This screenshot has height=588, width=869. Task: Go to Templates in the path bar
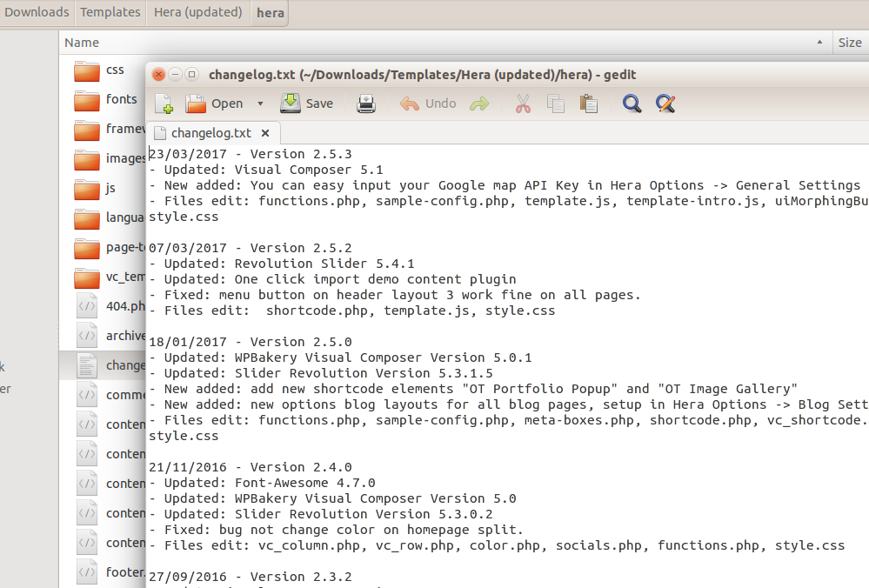[110, 12]
